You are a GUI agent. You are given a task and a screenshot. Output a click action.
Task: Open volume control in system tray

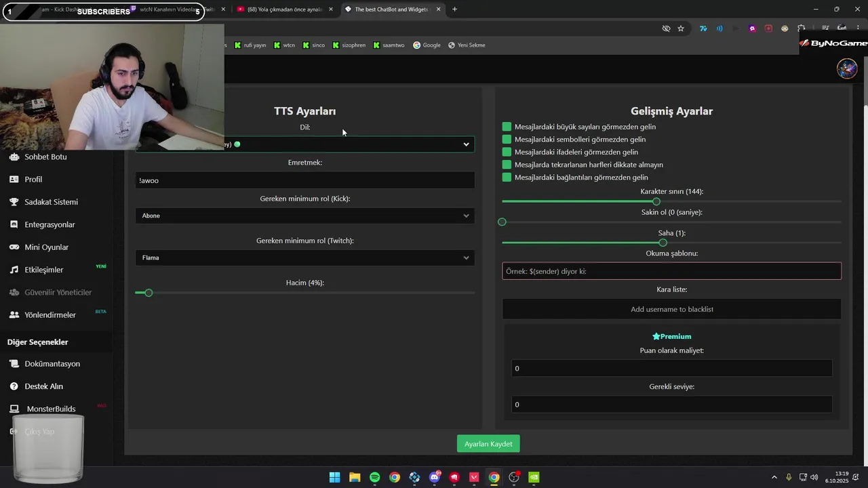814,477
